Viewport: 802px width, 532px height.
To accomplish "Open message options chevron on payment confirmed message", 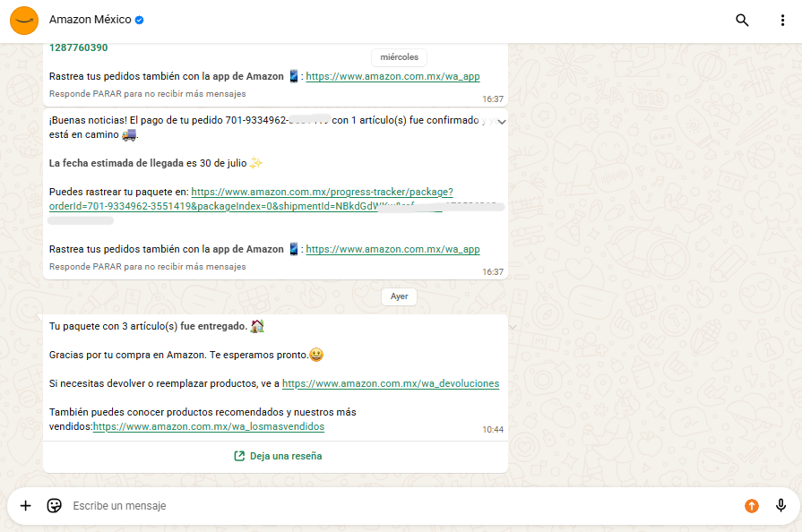I will [502, 122].
